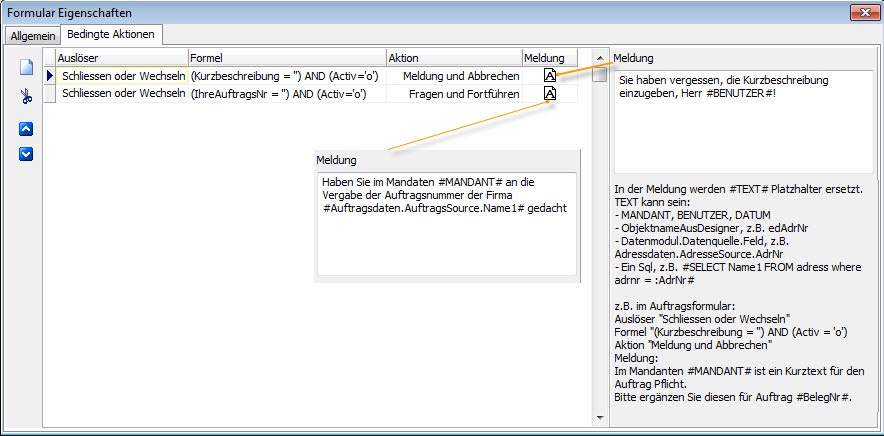Click the new entry page icon
This screenshot has width=884, height=436.
coord(27,68)
